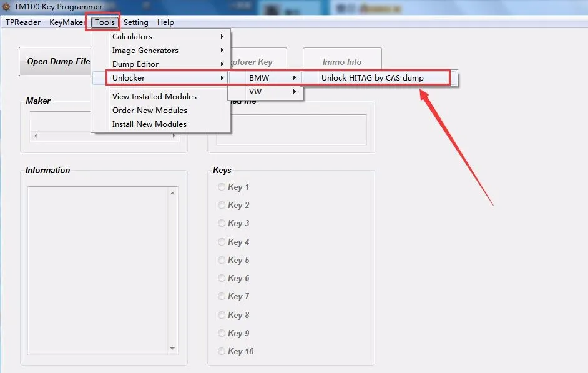This screenshot has height=373, width=588.
Task: Open the TPReader menu
Action: (x=23, y=22)
